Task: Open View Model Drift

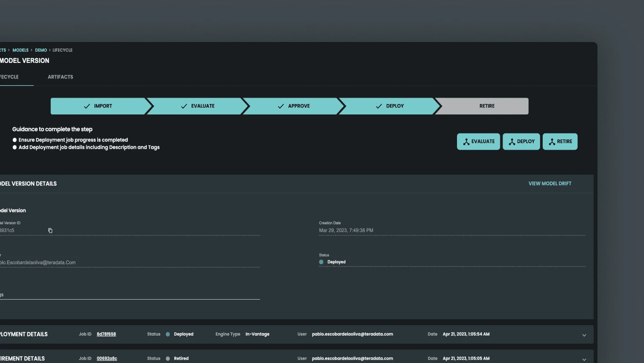Action: pyautogui.click(x=550, y=184)
